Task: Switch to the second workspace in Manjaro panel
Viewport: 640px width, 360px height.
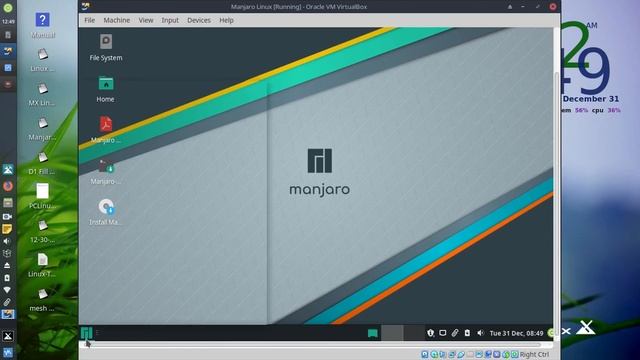Action: click(x=414, y=333)
